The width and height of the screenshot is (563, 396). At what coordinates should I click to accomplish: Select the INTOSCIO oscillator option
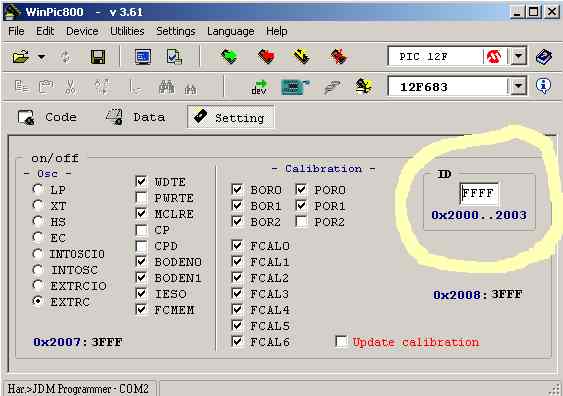click(38, 253)
